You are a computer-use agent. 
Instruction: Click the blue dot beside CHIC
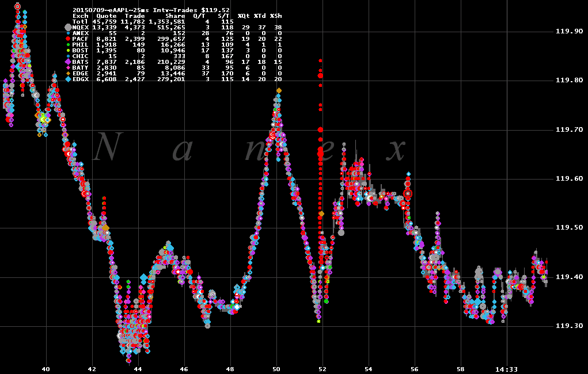[x=68, y=56]
